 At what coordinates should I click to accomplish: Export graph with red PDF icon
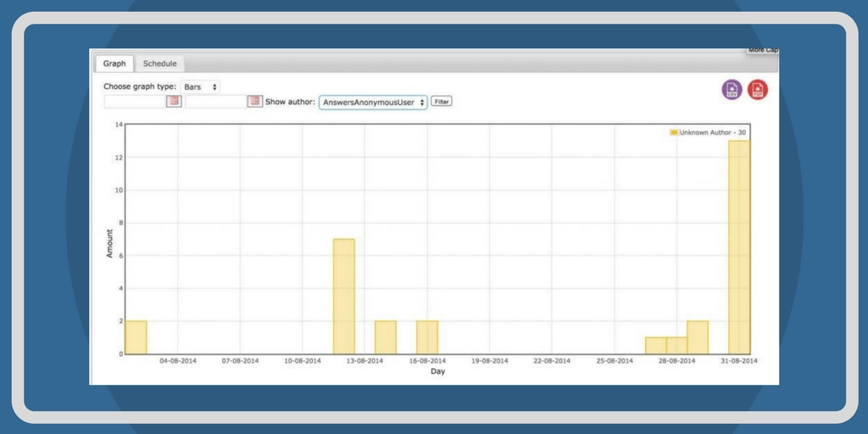tap(758, 89)
